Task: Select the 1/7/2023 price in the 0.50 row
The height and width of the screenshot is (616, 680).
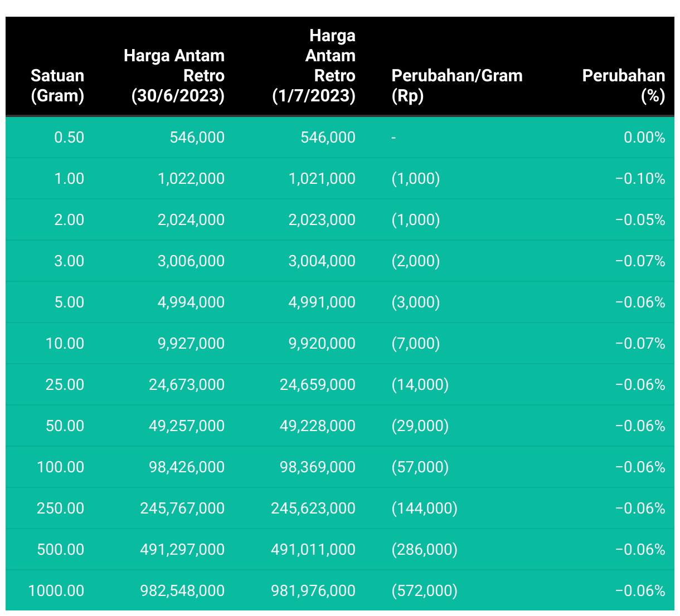Action: point(328,138)
